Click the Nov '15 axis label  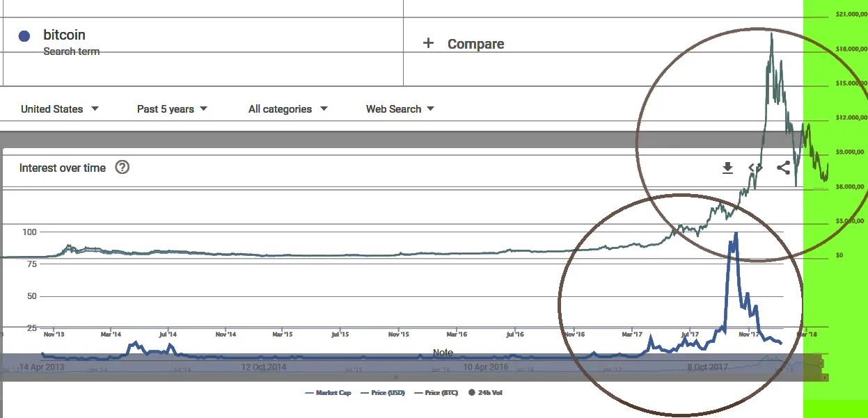pyautogui.click(x=399, y=335)
